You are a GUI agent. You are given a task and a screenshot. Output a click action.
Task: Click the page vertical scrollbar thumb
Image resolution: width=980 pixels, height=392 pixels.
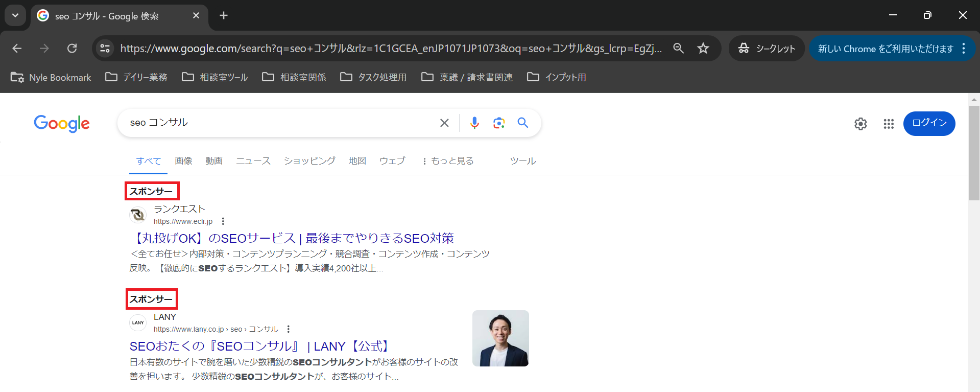pyautogui.click(x=974, y=152)
